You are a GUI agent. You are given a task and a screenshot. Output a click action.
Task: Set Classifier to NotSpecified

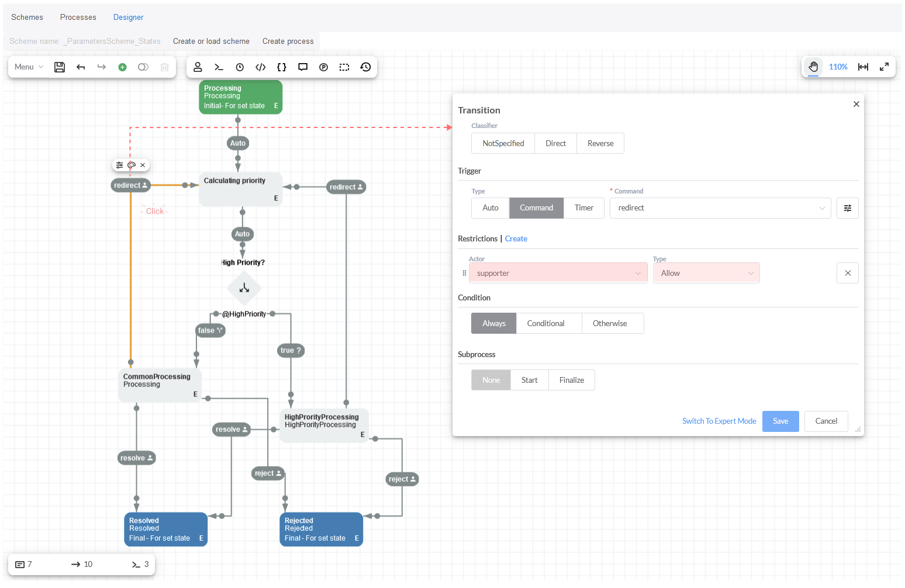coord(503,143)
